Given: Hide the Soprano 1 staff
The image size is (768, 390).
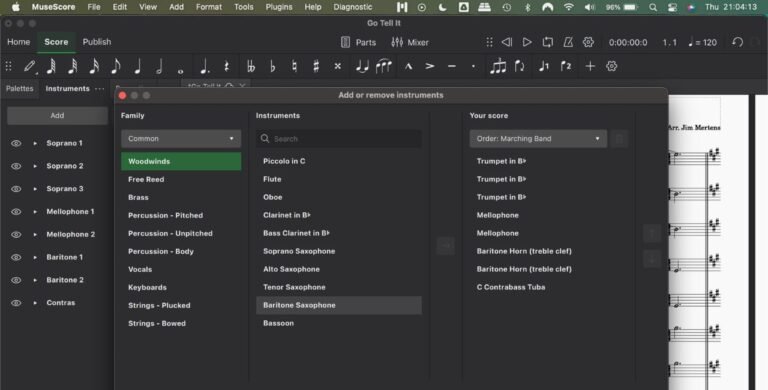Looking at the screenshot, I should [16, 143].
